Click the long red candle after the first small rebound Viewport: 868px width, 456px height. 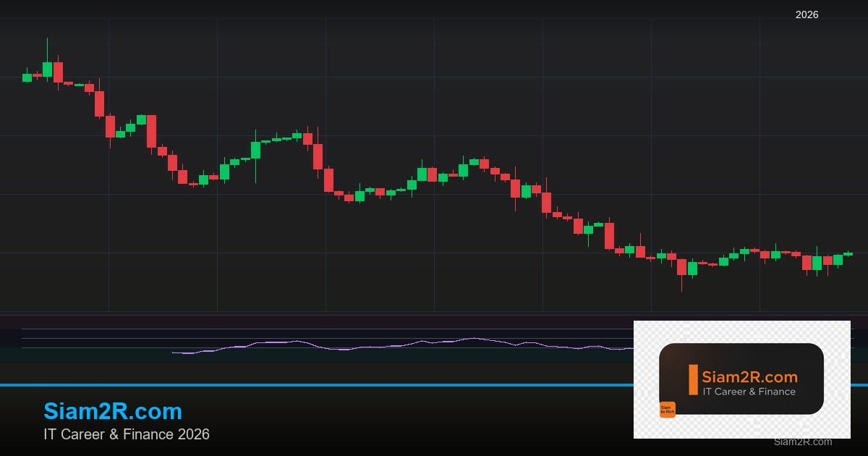pos(151,131)
